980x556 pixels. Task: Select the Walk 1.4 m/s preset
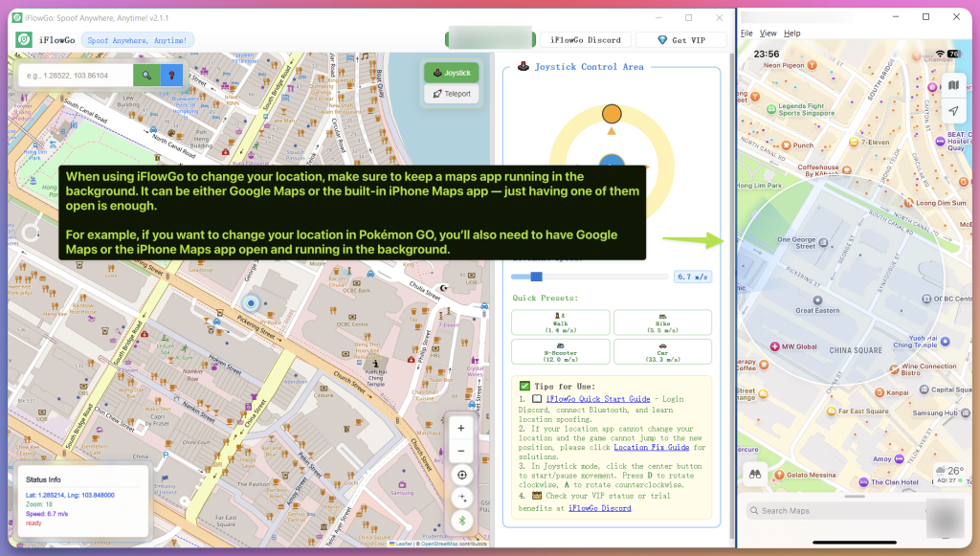(x=561, y=322)
